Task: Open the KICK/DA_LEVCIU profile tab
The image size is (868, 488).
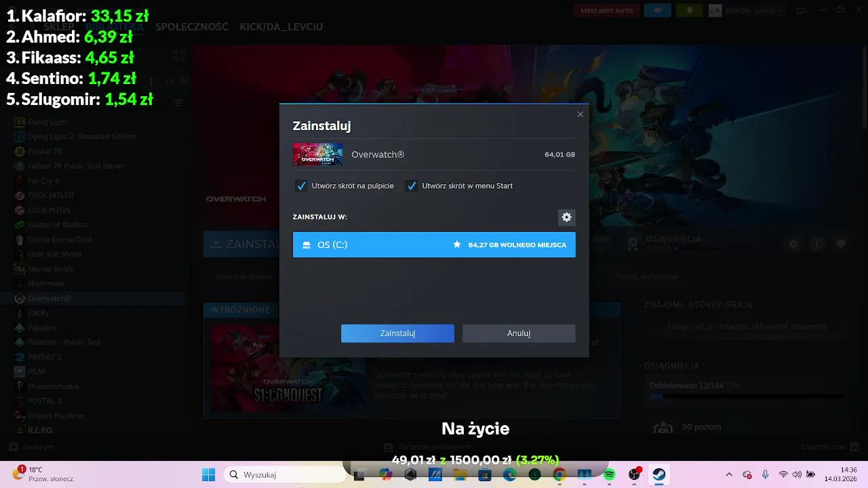Action: click(x=281, y=27)
